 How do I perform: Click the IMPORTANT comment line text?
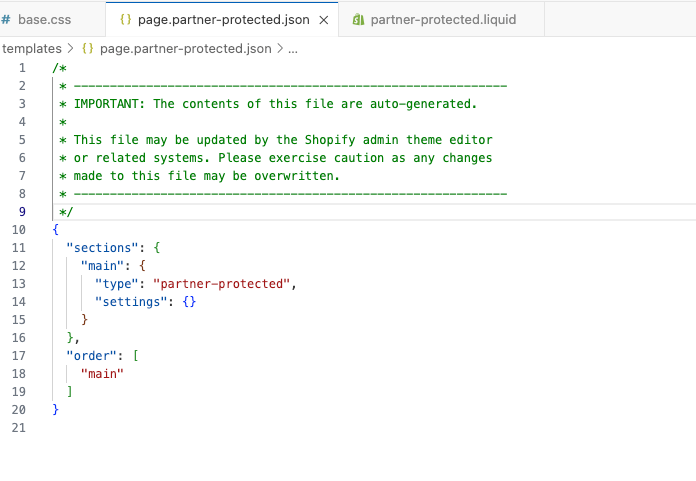click(274, 103)
